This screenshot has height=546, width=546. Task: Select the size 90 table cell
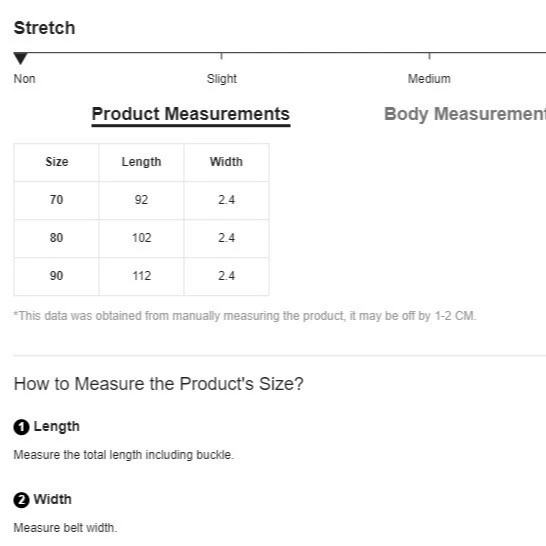point(56,276)
